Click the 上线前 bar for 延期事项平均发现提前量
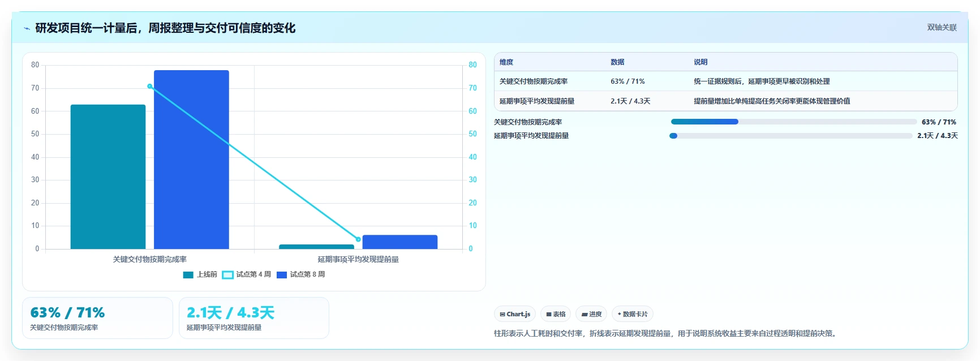Image resolution: width=980 pixels, height=361 pixels. pyautogui.click(x=316, y=247)
